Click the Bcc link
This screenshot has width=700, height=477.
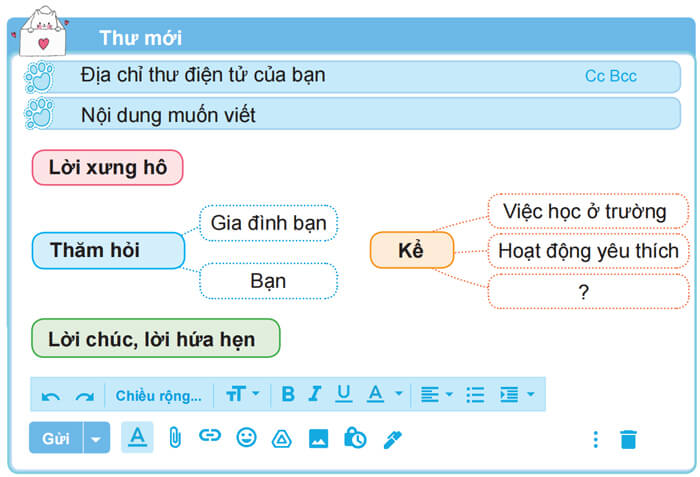(623, 76)
